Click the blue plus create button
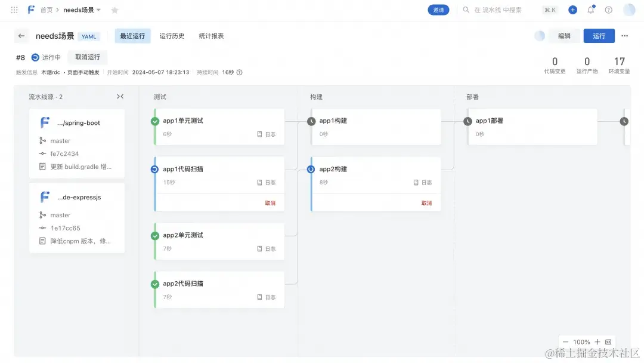This screenshot has height=363, width=644. pyautogui.click(x=572, y=10)
